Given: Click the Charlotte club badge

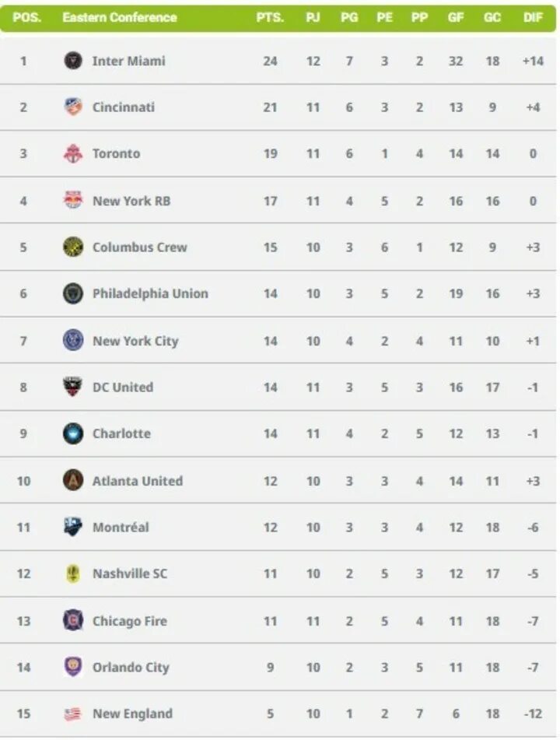Looking at the screenshot, I should [73, 433].
